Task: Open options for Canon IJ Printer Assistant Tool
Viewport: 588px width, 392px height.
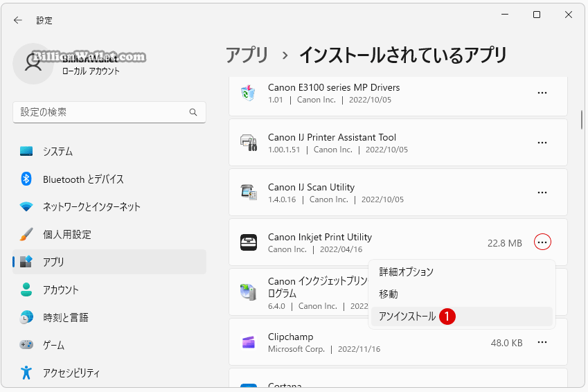Action: click(x=542, y=143)
